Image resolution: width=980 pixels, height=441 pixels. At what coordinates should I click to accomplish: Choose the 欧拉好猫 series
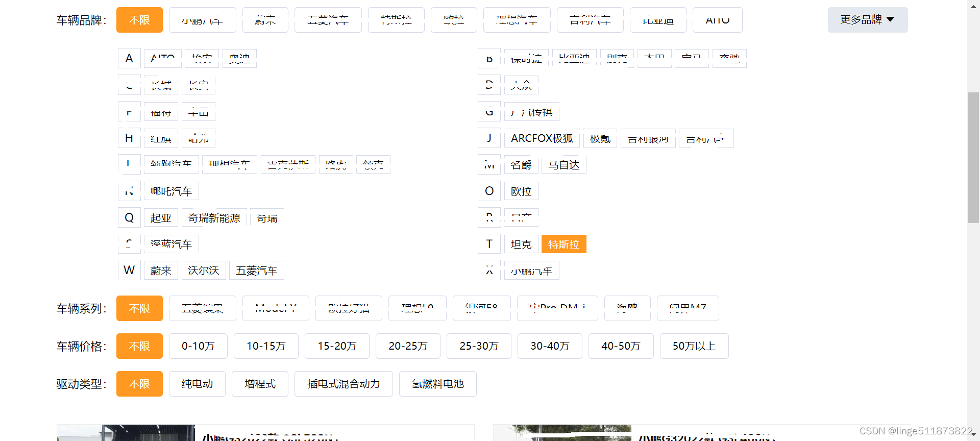(x=349, y=308)
